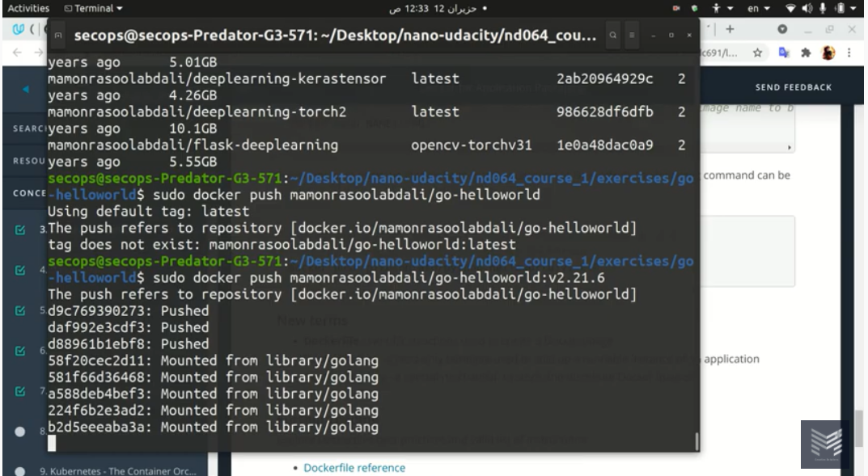
Task: Open the browser three-dot menu
Action: coord(849,53)
